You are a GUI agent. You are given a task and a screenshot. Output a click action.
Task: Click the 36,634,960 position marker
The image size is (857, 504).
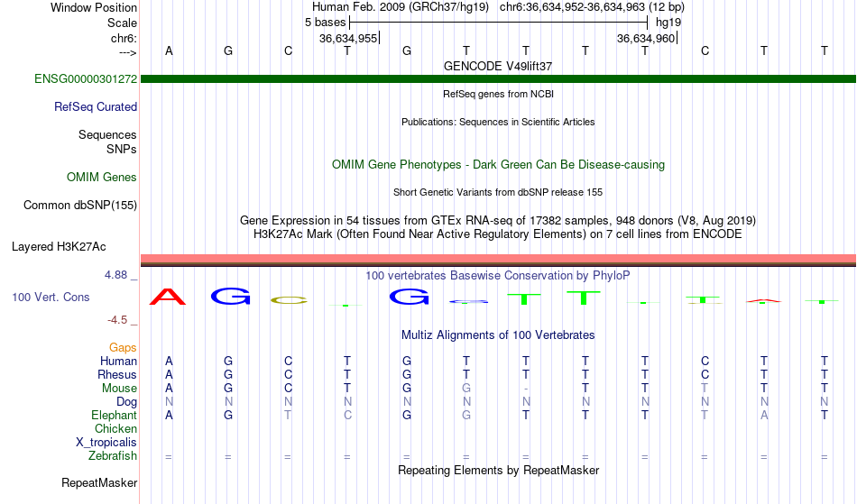tap(647, 38)
